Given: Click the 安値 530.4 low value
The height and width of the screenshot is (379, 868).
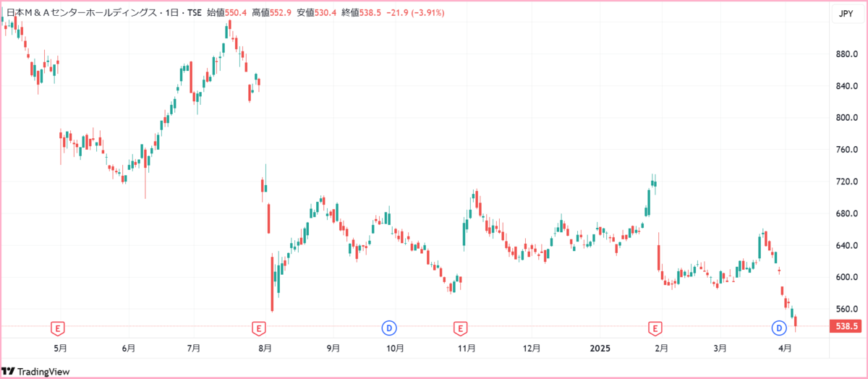Looking at the screenshot, I should coord(316,13).
